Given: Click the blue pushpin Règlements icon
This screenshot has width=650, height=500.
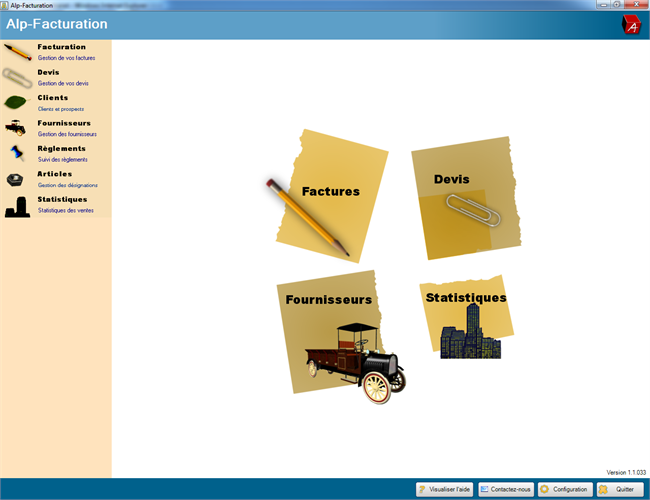Looking at the screenshot, I should 17,153.
